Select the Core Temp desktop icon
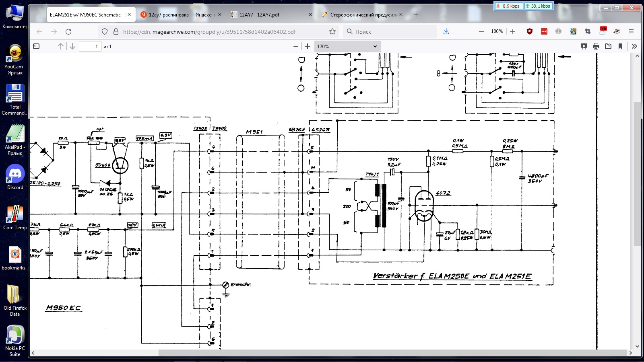This screenshot has height=362, width=644. (x=15, y=218)
